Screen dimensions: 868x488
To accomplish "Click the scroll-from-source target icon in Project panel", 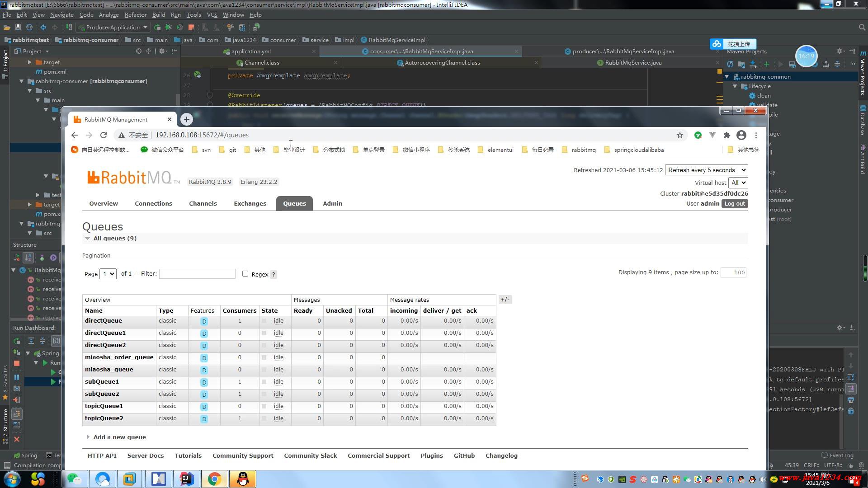I will 139,51.
